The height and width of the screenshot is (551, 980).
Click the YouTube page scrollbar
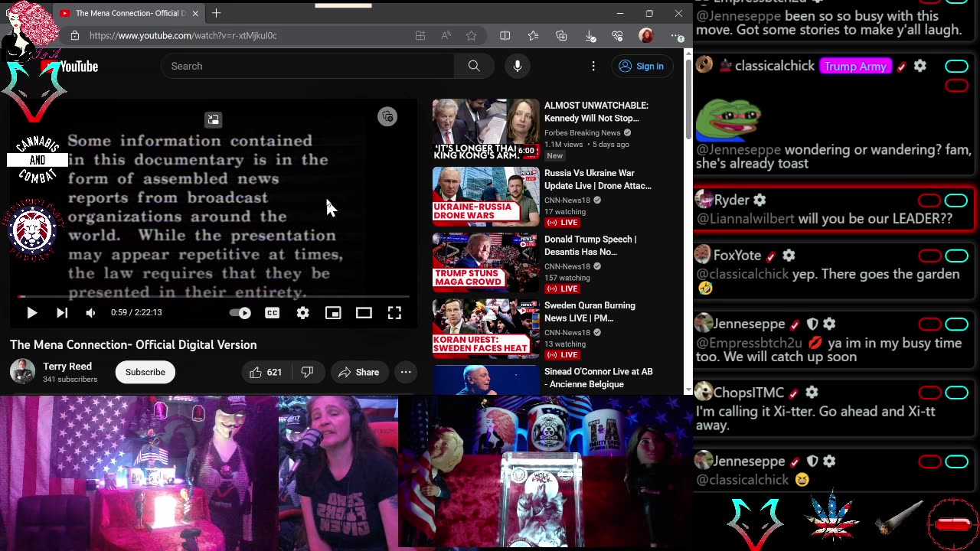tap(688, 99)
